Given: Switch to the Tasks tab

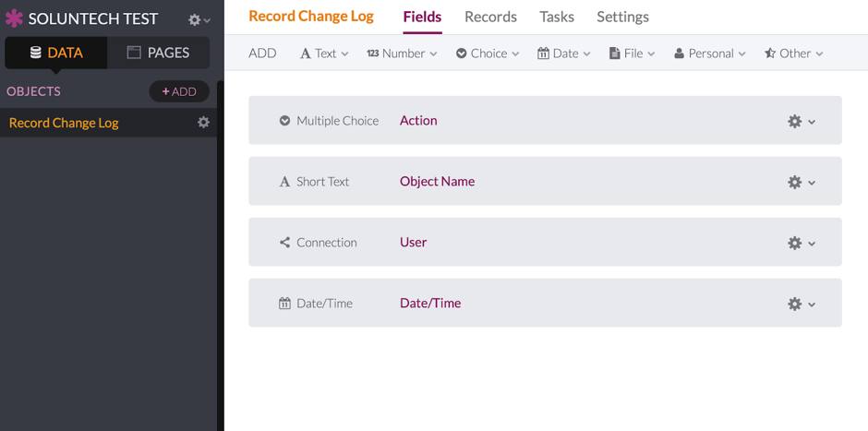Looking at the screenshot, I should pos(557,18).
